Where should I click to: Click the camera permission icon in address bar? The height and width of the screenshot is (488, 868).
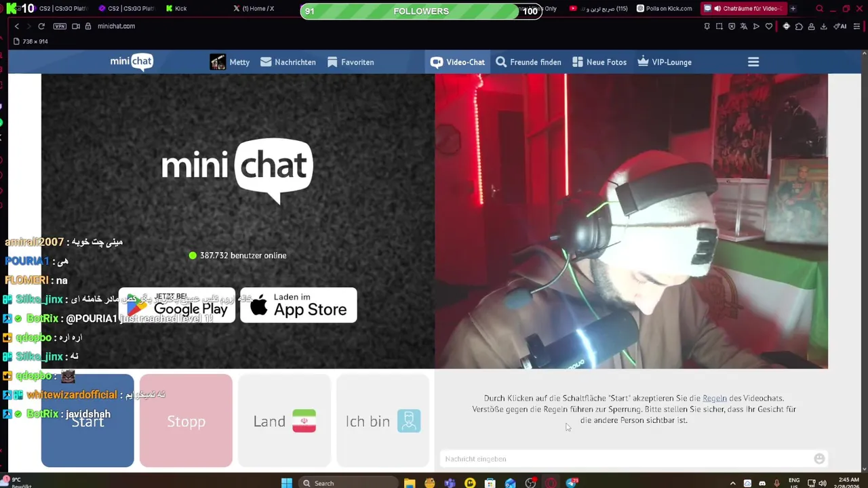[76, 26]
